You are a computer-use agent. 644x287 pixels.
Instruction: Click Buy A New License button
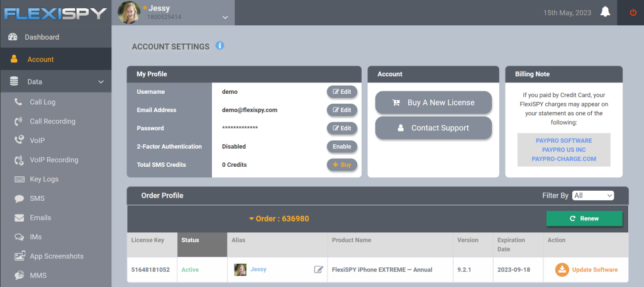pos(433,103)
